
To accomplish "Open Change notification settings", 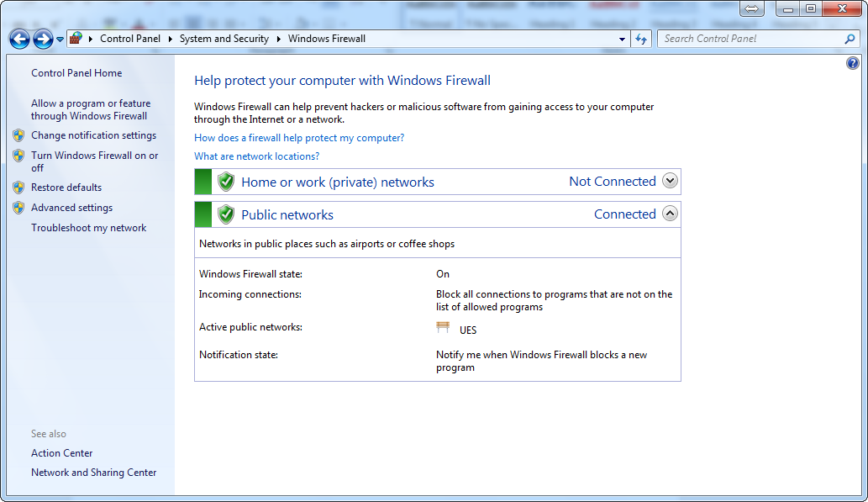I will [93, 135].
